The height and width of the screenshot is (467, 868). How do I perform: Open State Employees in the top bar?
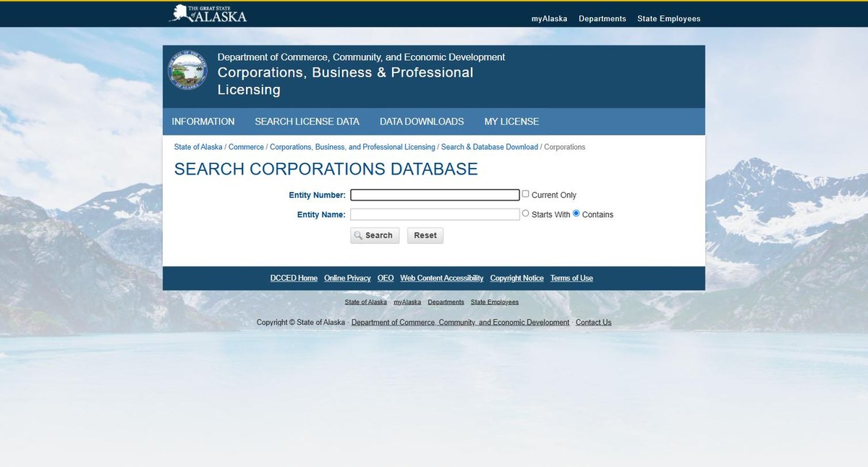[x=669, y=19]
